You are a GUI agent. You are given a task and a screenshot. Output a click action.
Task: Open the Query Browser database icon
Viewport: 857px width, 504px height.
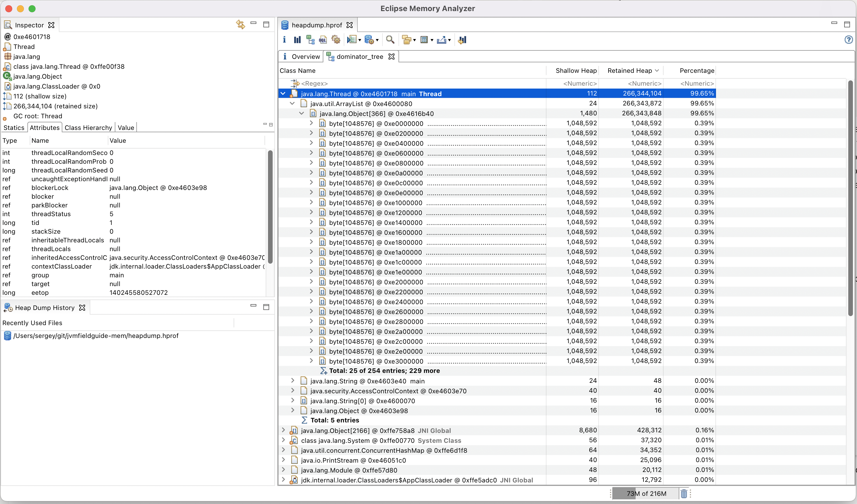[x=369, y=40]
